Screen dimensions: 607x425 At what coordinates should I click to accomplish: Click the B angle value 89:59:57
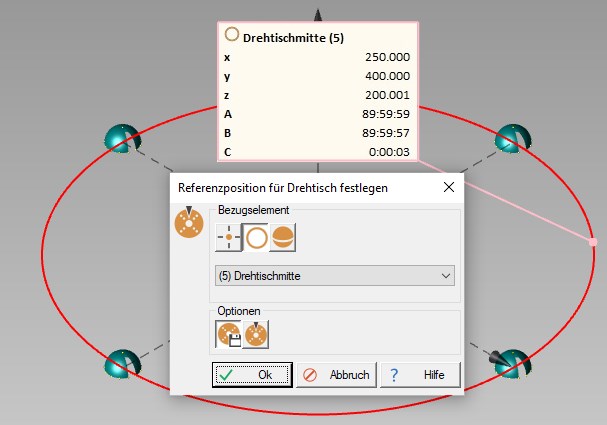(386, 133)
